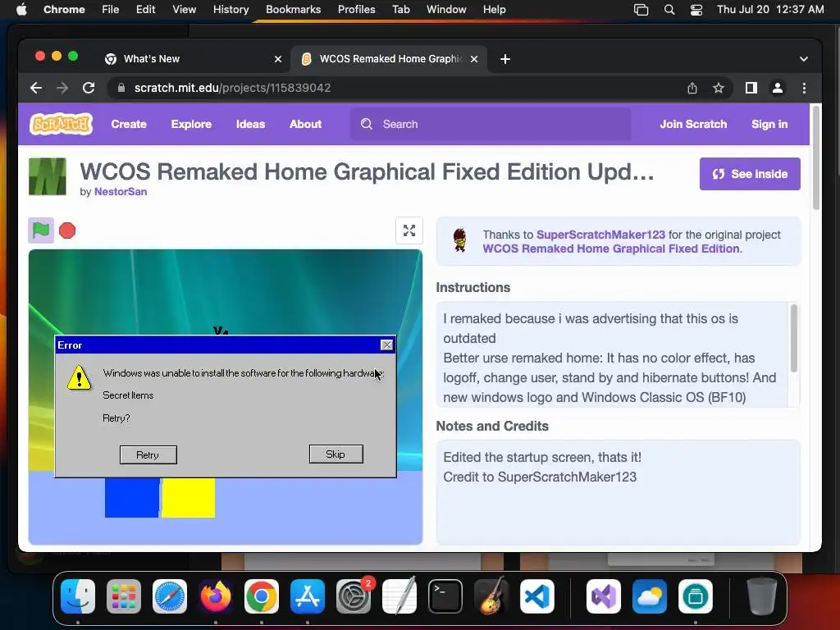Open Ideas in Scratch navbar
Screen dimensions: 840x630
pyautogui.click(x=251, y=125)
